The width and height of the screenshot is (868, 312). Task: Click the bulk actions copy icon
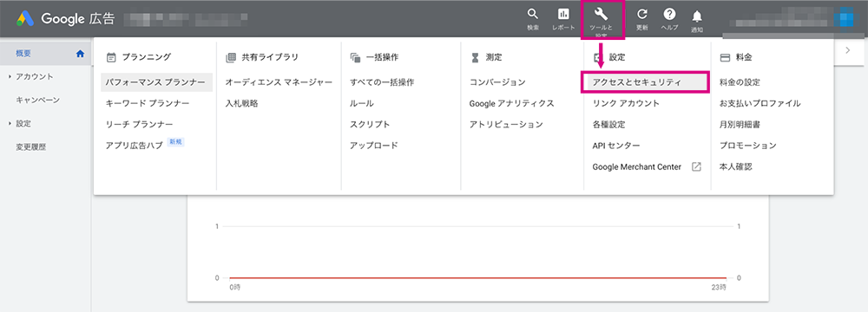pyautogui.click(x=355, y=57)
